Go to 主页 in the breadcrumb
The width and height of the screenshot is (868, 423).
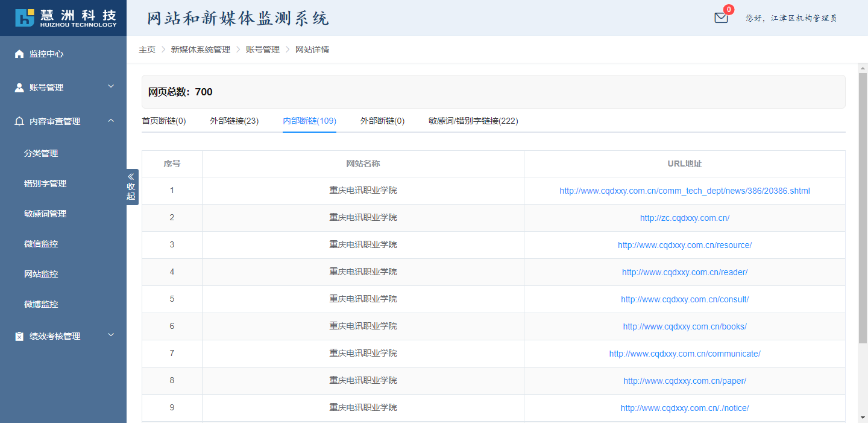[147, 49]
